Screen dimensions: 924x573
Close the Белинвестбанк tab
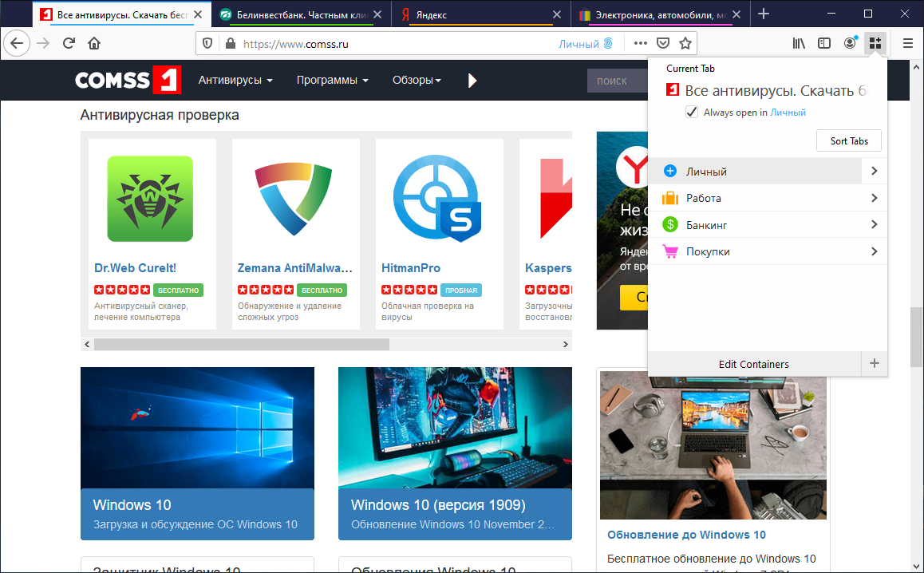coord(377,14)
